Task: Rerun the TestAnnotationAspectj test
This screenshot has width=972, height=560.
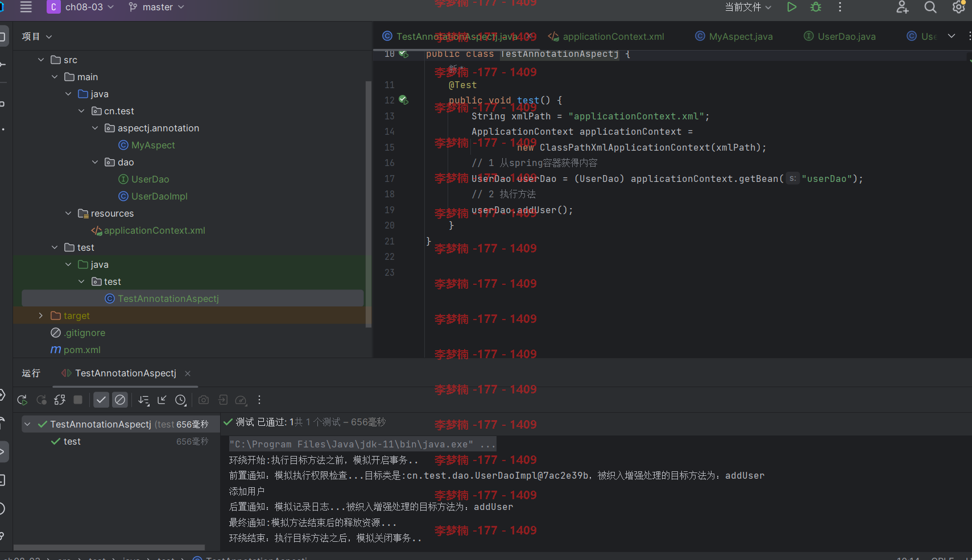Action: 22,400
